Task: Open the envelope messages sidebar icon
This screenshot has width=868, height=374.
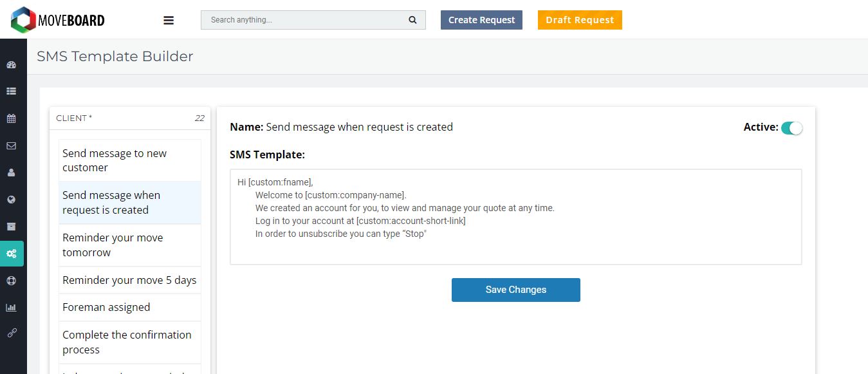Action: coord(11,145)
